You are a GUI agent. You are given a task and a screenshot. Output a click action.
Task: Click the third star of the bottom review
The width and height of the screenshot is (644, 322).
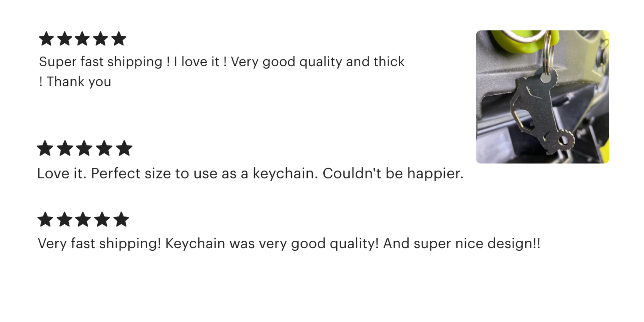[x=83, y=220]
